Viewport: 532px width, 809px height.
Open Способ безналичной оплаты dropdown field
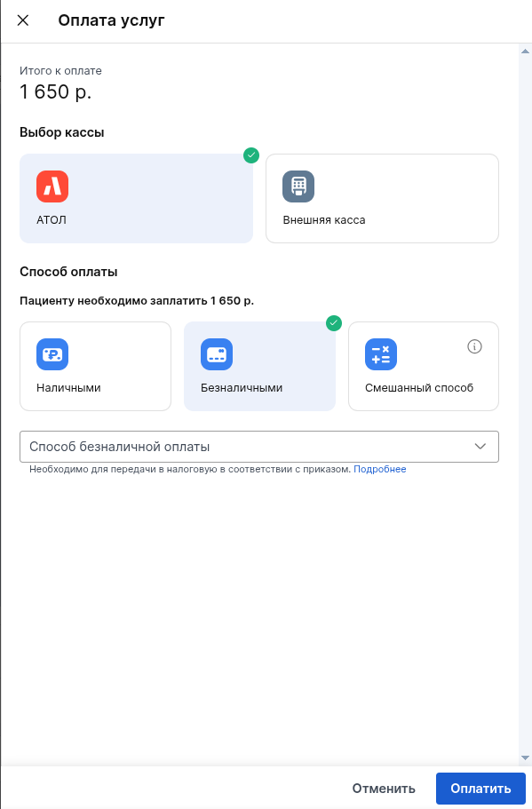(259, 447)
